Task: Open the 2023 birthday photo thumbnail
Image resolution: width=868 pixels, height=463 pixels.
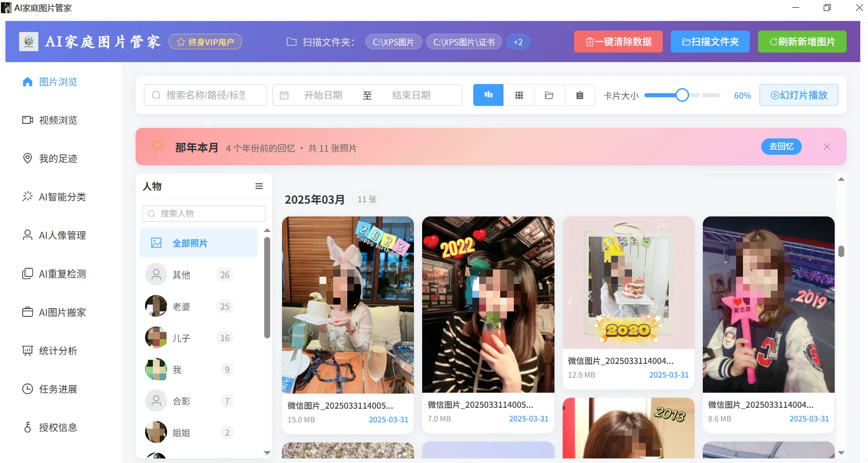Action: tap(348, 305)
